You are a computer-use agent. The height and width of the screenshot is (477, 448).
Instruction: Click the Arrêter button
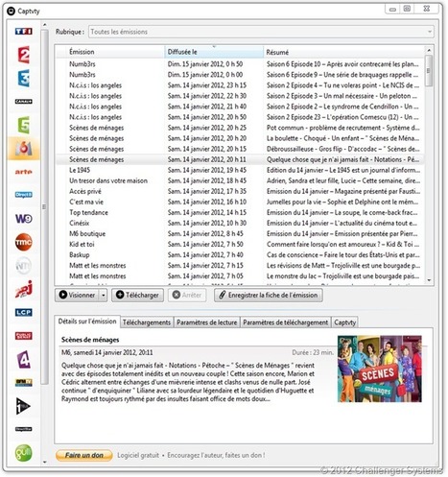pos(187,295)
